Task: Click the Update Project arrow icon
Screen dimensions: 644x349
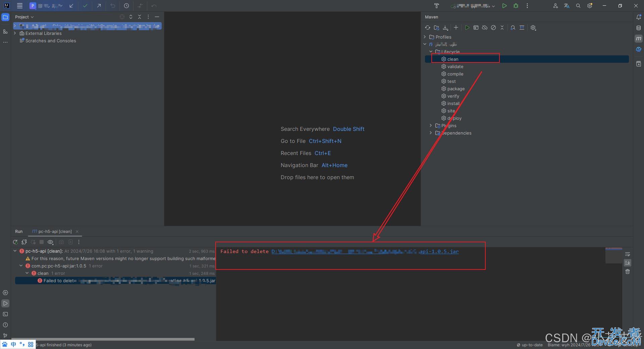Action: (x=71, y=6)
